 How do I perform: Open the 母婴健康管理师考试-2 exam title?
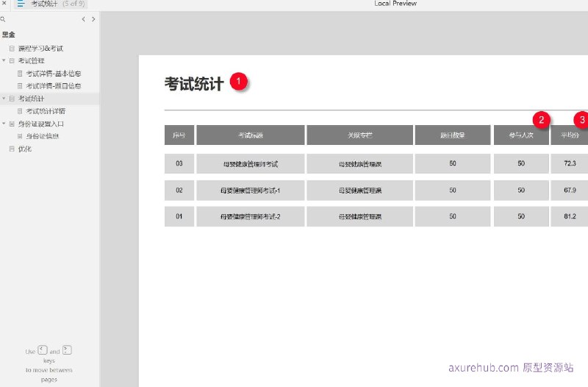(251, 217)
